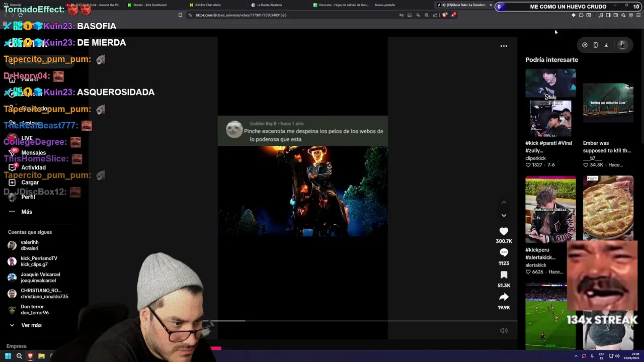Click the Cuentas que sigues heading
644x362 pixels.
click(30, 232)
